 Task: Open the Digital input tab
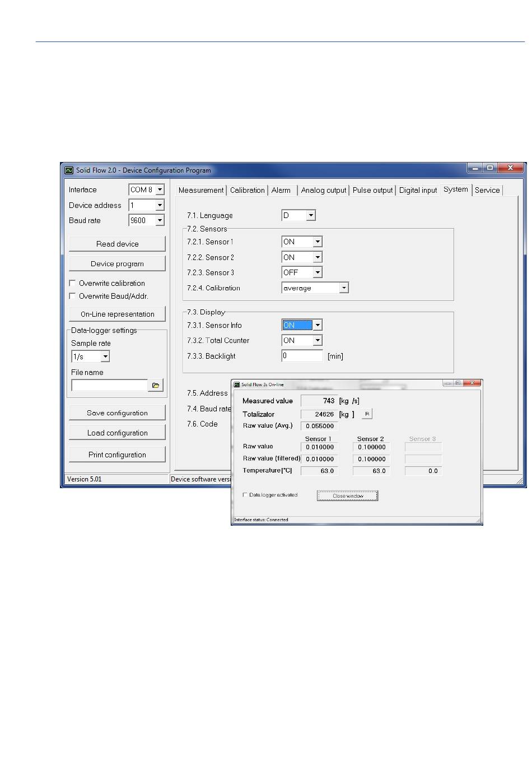[x=418, y=191]
